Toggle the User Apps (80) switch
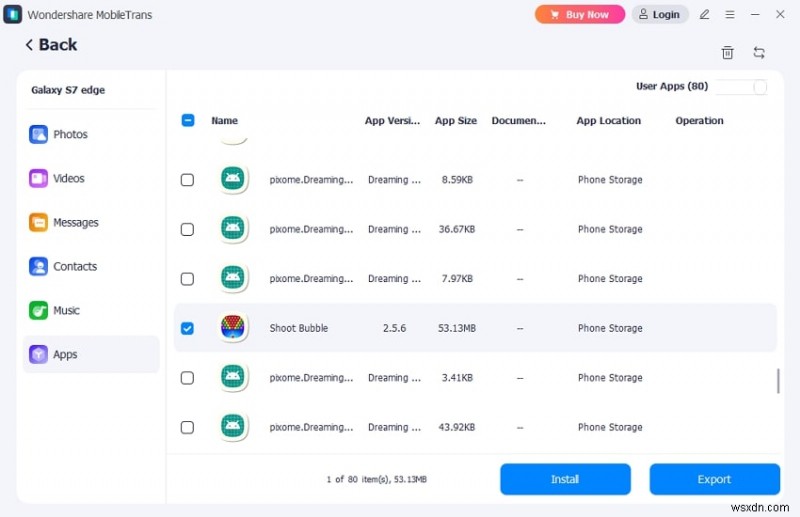This screenshot has width=800, height=517. pyautogui.click(x=741, y=87)
